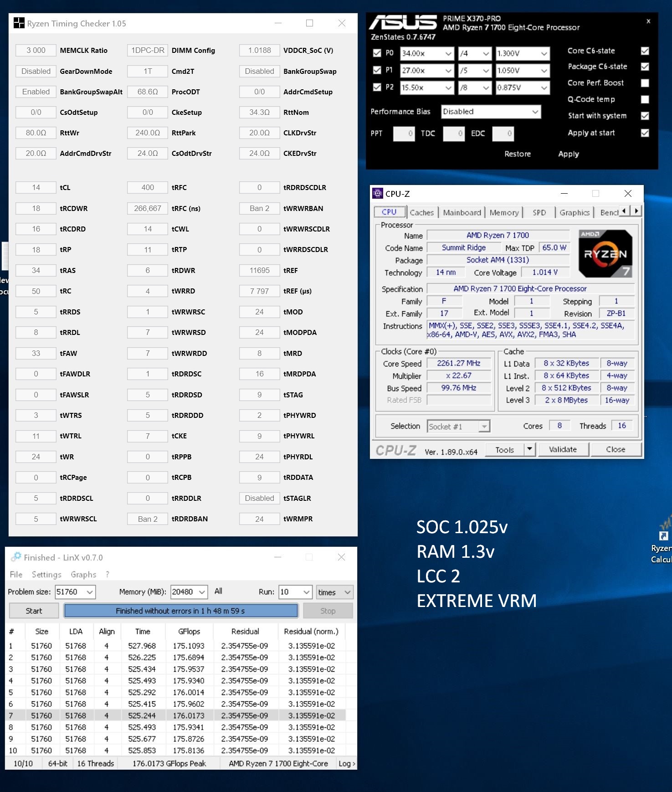Switch to the Graphics tab in CPU-Z
Viewport: 672px width, 792px height.
[575, 212]
